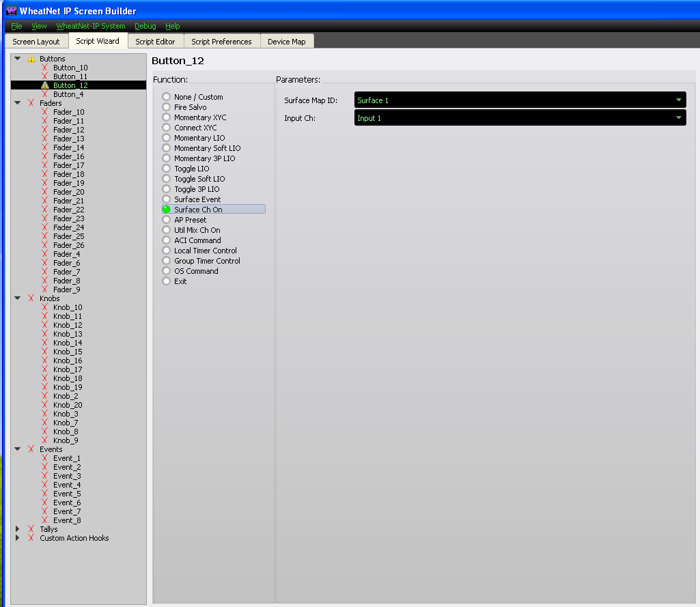Open the Surface Map ID dropdown
The height and width of the screenshot is (607, 700).
[x=678, y=100]
